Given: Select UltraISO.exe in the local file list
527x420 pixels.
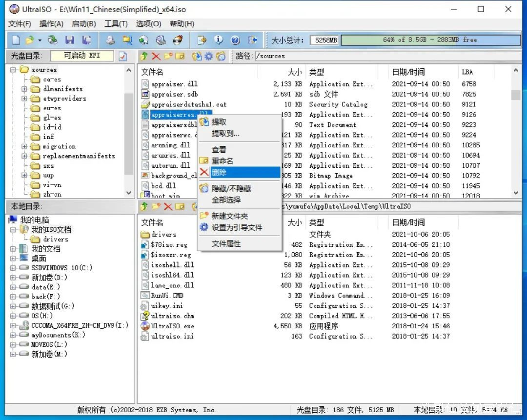Looking at the screenshot, I should pos(172,326).
